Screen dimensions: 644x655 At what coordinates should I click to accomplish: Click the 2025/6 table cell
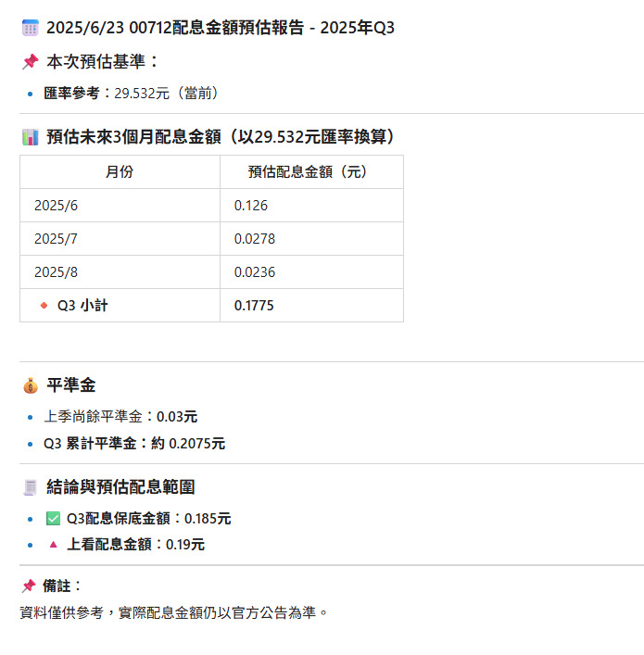tap(120, 205)
